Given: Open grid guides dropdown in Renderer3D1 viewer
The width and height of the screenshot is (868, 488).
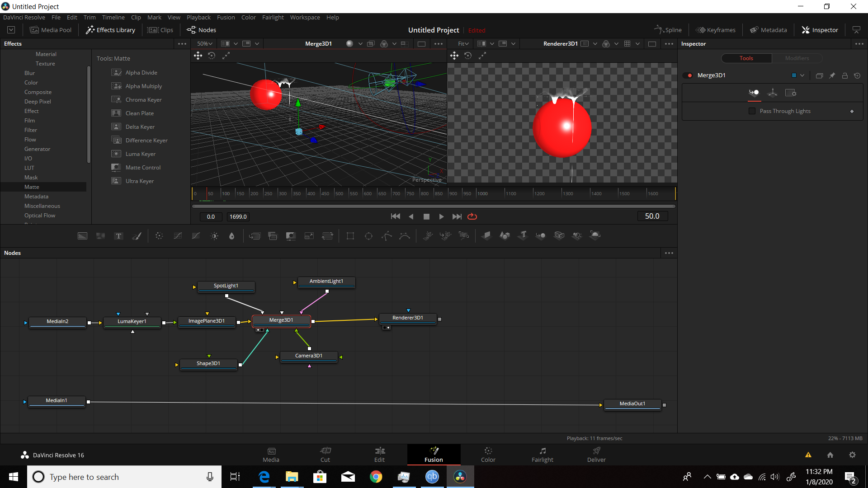Looking at the screenshot, I should click(x=637, y=44).
